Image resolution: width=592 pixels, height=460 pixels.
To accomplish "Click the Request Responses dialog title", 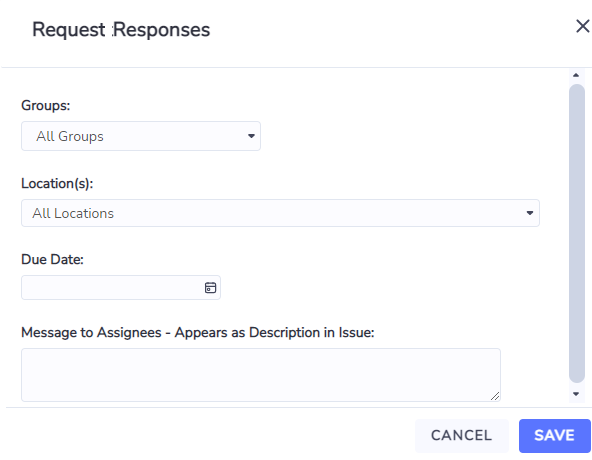I will pyautogui.click(x=121, y=30).
